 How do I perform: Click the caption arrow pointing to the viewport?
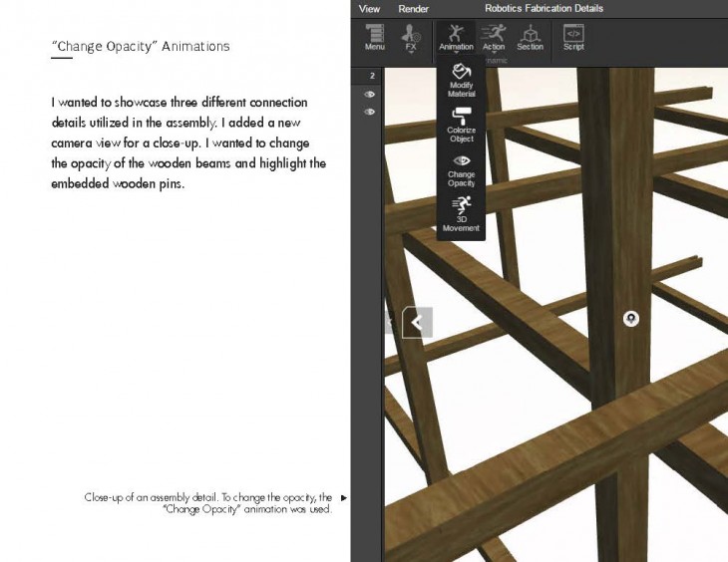[344, 497]
